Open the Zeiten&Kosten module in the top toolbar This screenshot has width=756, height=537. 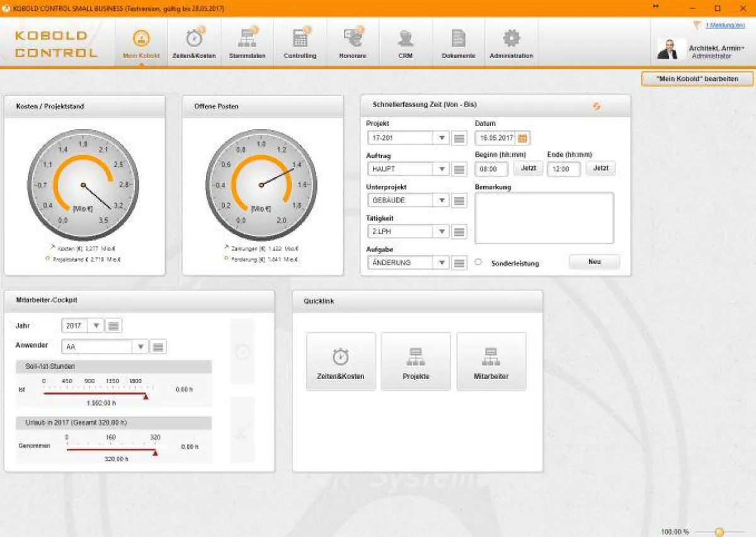tap(195, 41)
